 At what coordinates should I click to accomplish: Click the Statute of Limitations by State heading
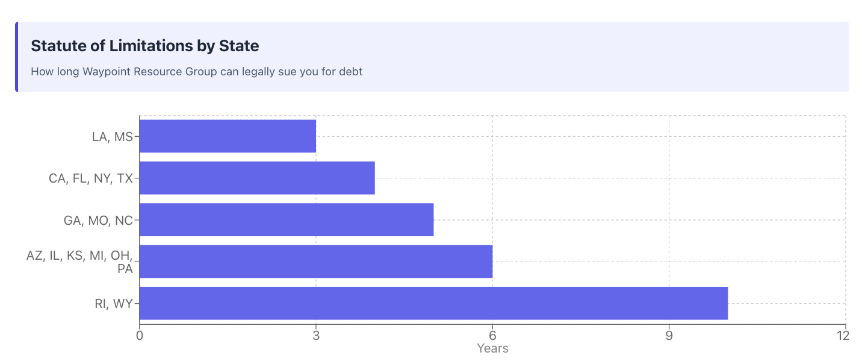click(145, 45)
